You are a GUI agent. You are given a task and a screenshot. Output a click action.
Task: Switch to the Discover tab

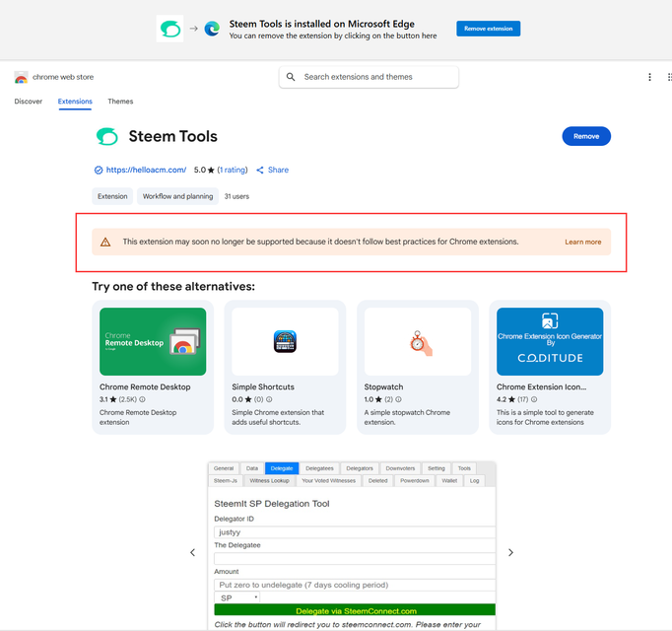[29, 102]
